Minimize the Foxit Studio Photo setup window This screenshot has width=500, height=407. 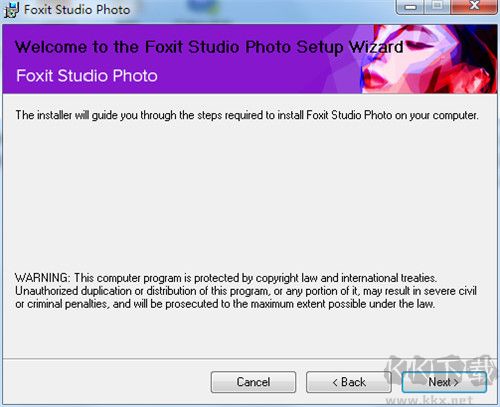(x=410, y=7)
